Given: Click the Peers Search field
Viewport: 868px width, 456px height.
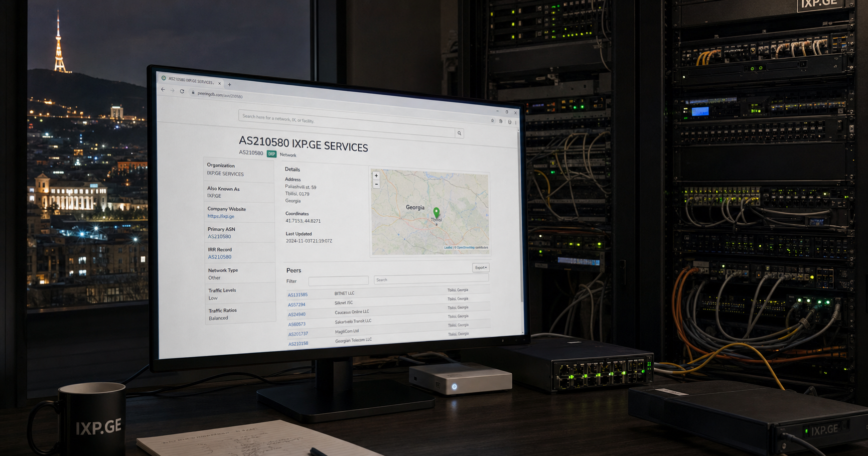Looking at the screenshot, I should [431, 280].
